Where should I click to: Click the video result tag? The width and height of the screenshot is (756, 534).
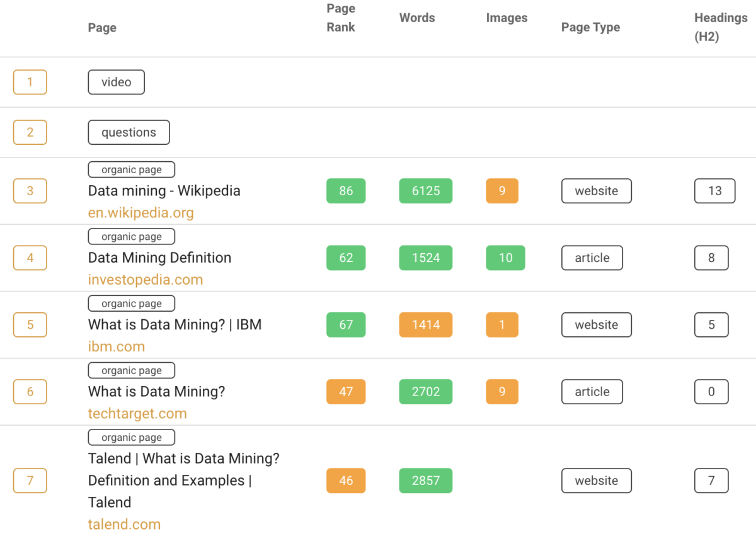click(116, 82)
